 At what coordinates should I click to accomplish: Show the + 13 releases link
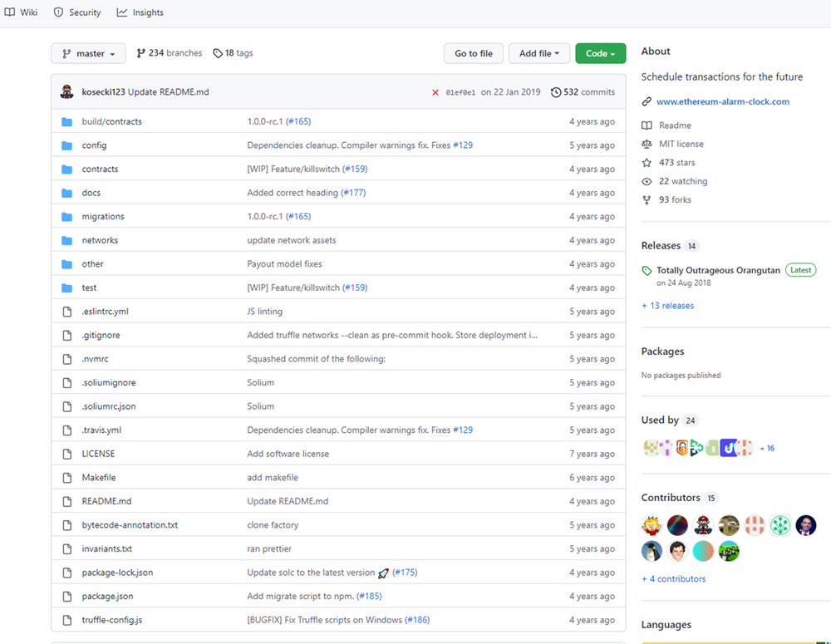coord(667,306)
